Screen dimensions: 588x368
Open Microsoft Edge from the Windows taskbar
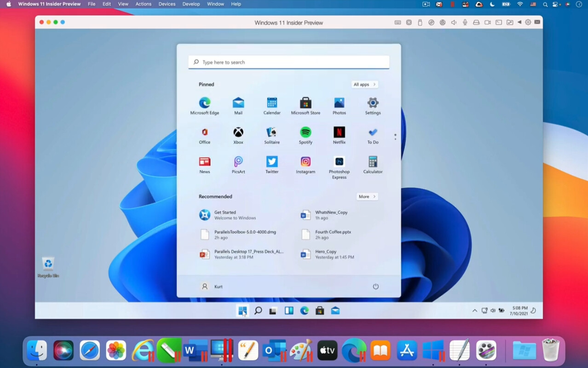(x=304, y=310)
